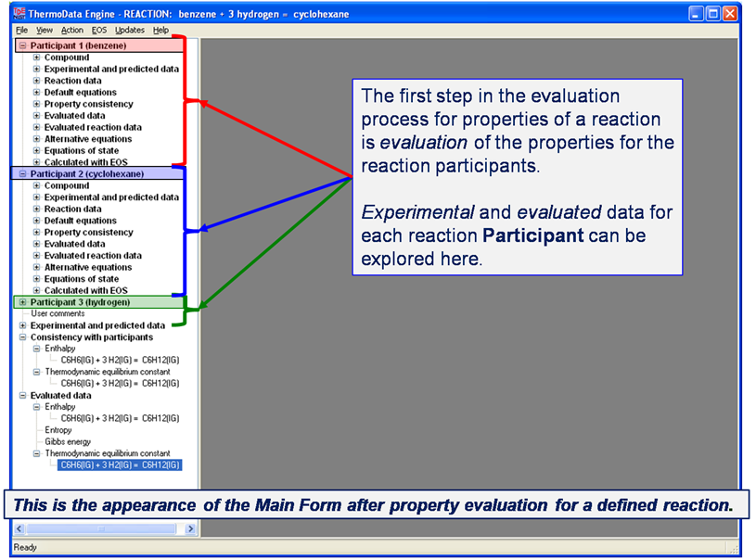Click the tree scrollbar's right arrow

(x=191, y=528)
